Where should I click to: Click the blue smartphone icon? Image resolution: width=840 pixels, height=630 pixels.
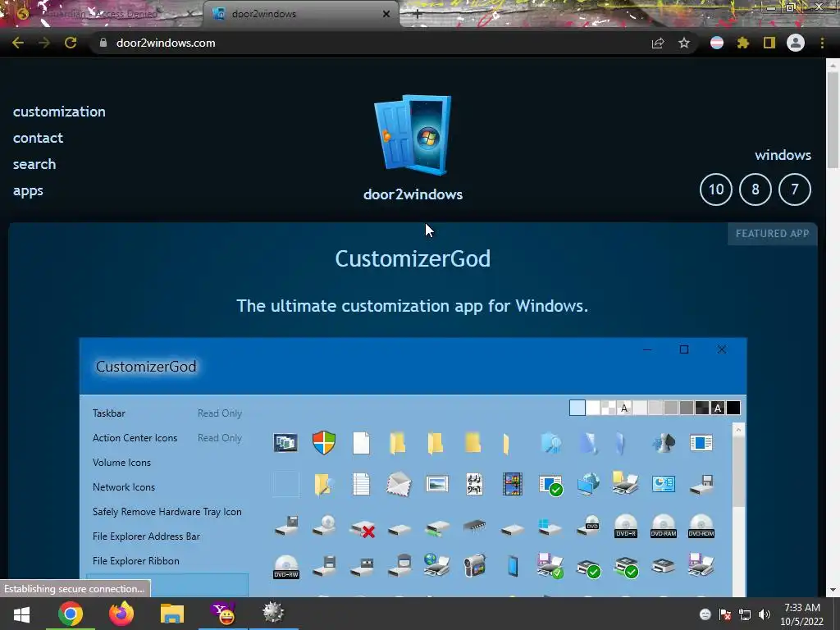(513, 566)
